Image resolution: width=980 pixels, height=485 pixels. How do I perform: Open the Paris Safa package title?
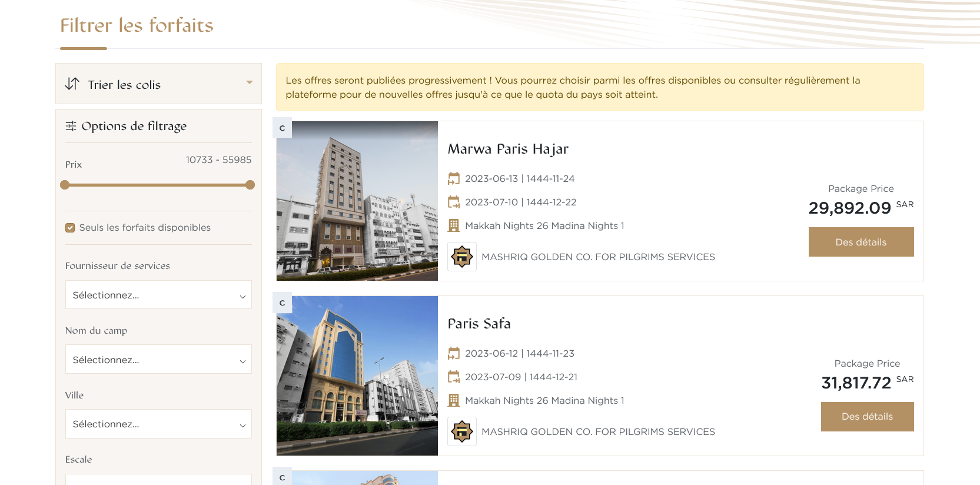[479, 324]
